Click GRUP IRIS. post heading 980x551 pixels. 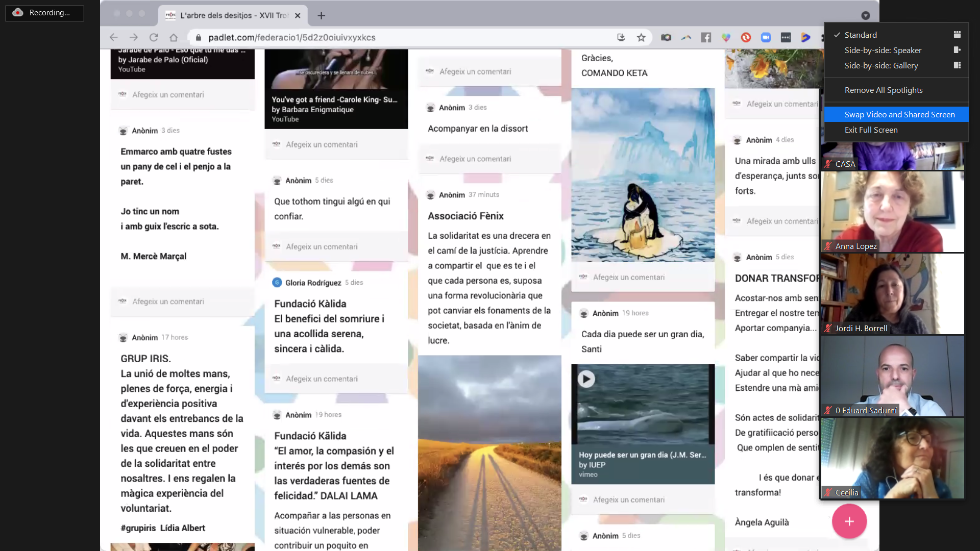click(145, 359)
